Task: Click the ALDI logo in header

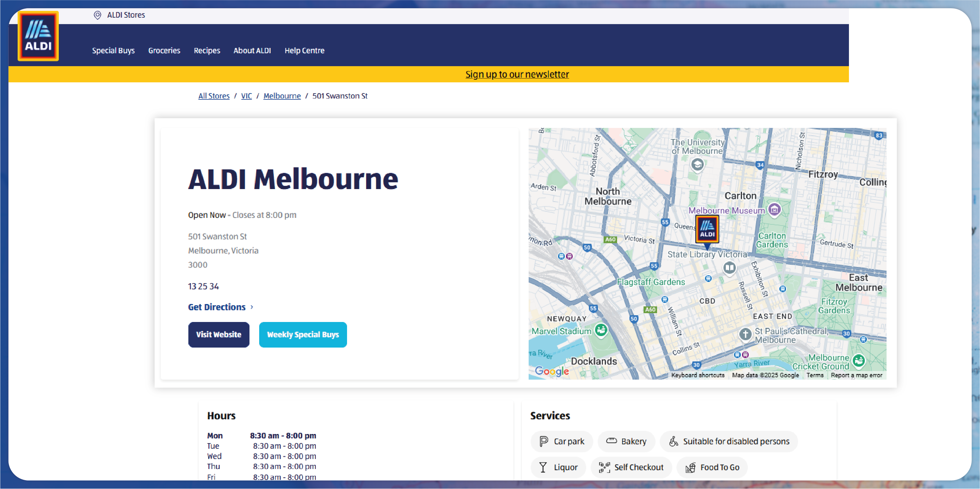Action: pyautogui.click(x=38, y=36)
